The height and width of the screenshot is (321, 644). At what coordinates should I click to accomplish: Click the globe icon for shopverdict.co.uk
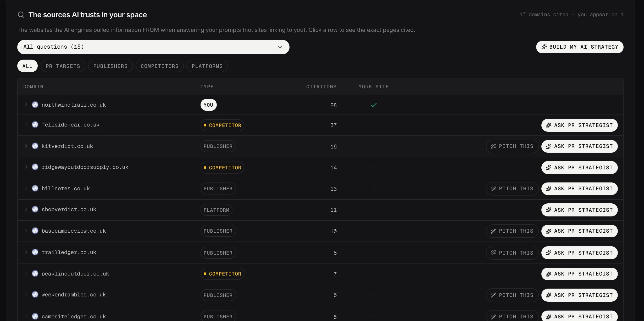point(35,209)
